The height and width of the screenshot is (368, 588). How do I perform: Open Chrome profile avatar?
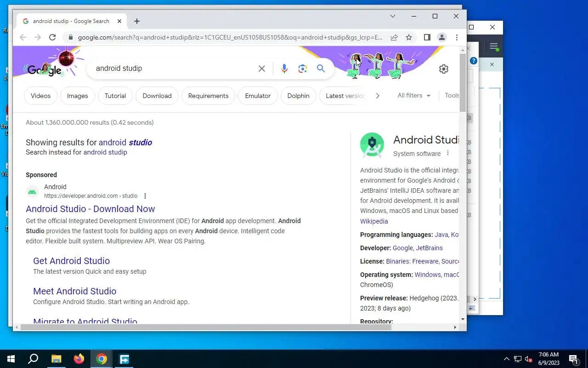(442, 37)
